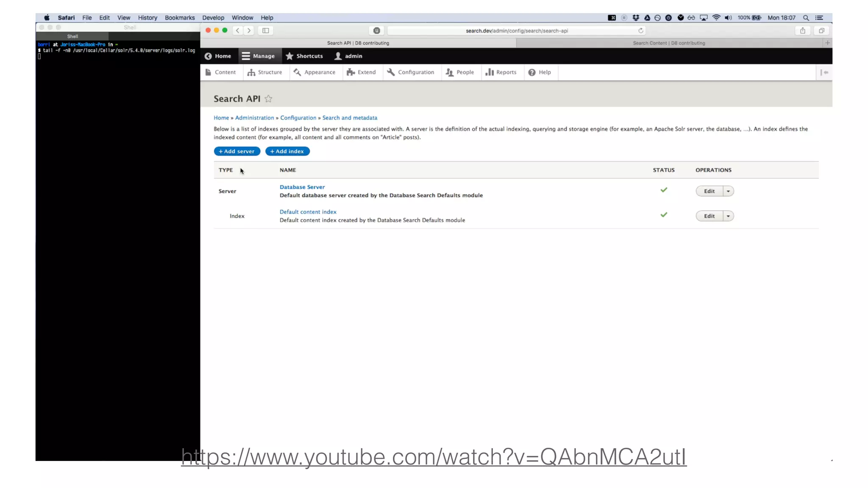Open the Apple menu

(x=47, y=18)
